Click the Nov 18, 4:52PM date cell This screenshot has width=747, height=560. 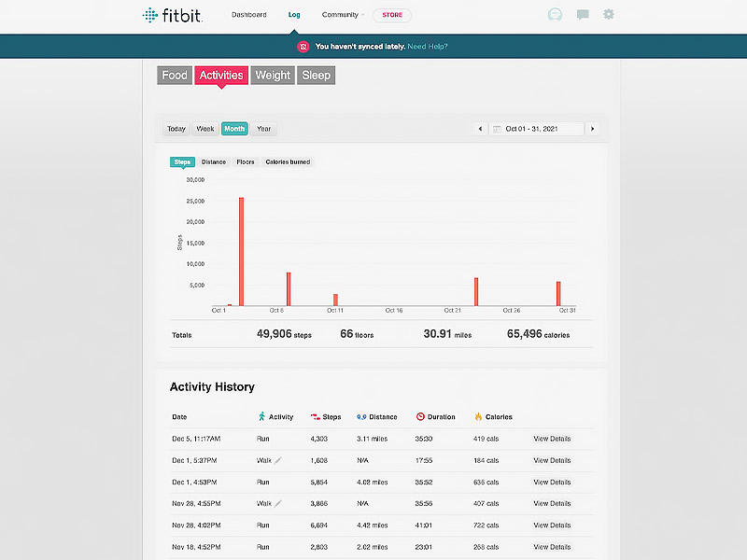coord(196,547)
